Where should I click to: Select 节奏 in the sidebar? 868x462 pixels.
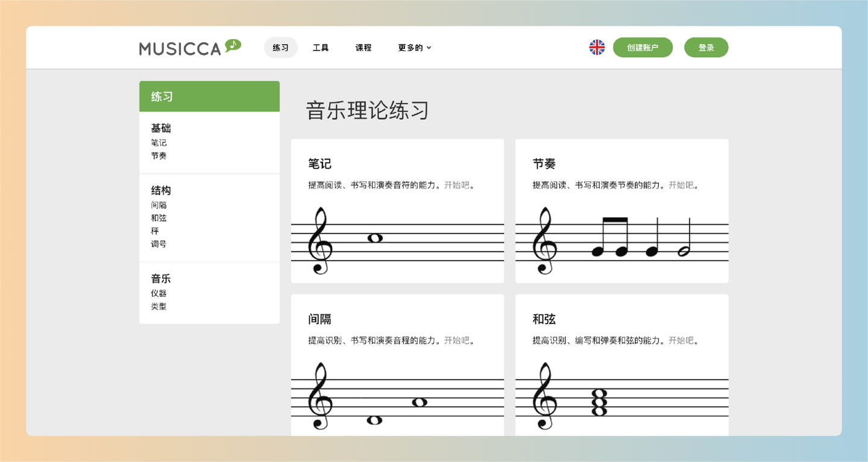(158, 155)
